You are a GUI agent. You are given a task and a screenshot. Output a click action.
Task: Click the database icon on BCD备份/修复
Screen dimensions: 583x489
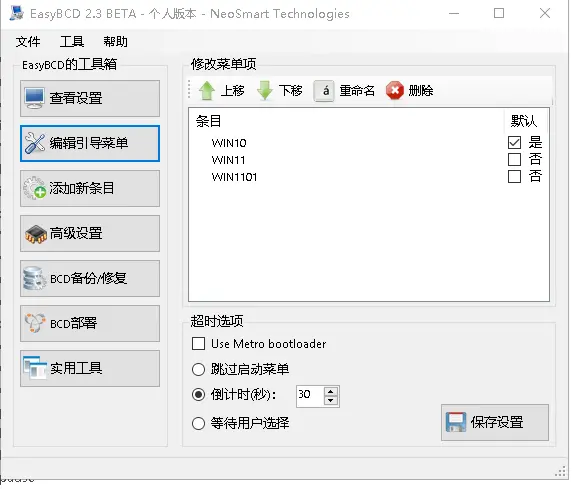pos(34,278)
